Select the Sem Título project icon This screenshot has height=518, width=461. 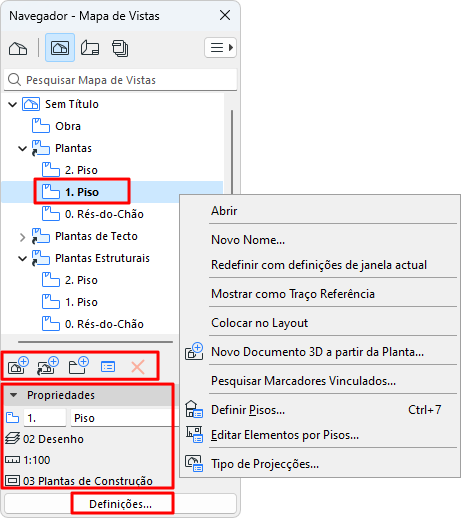[31, 104]
